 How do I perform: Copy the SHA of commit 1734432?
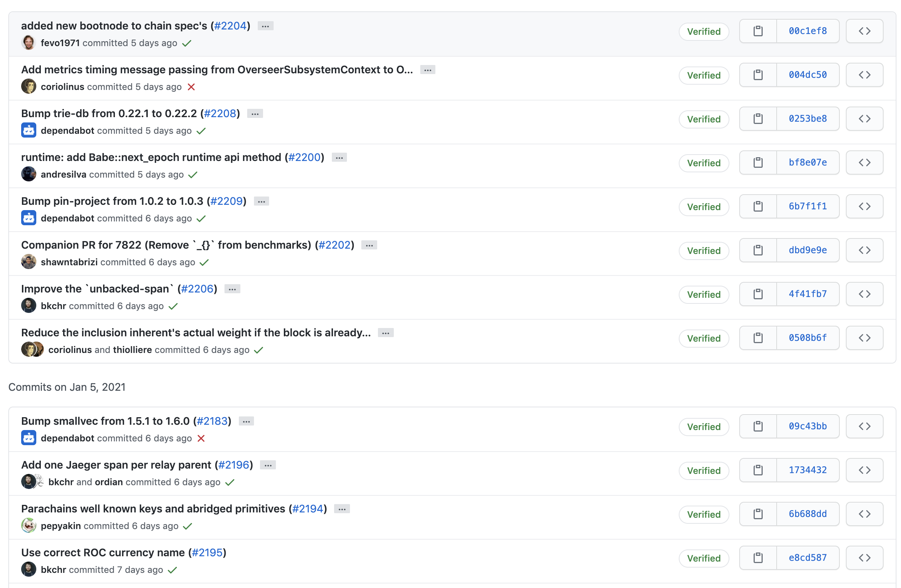758,470
